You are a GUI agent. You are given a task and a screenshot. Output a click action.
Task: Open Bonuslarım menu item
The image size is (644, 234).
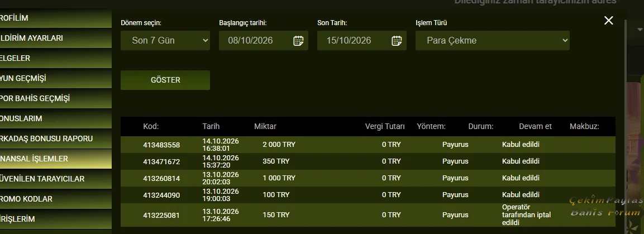[x=55, y=118]
